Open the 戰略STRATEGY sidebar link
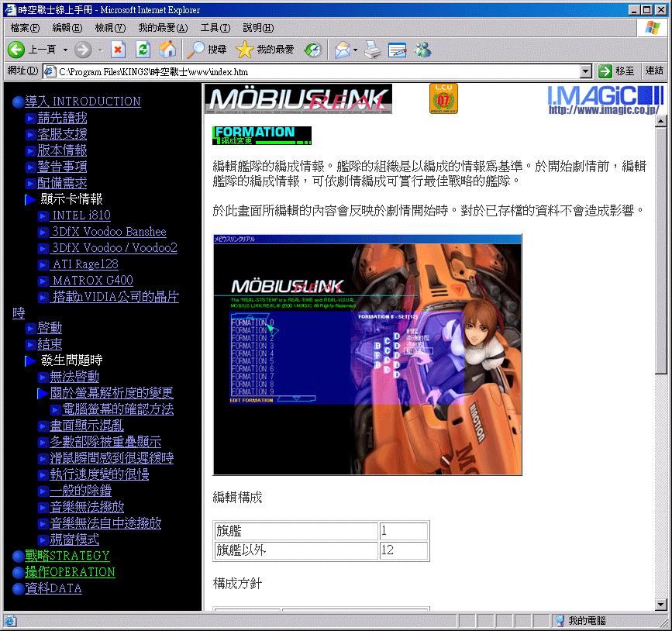 pos(67,556)
